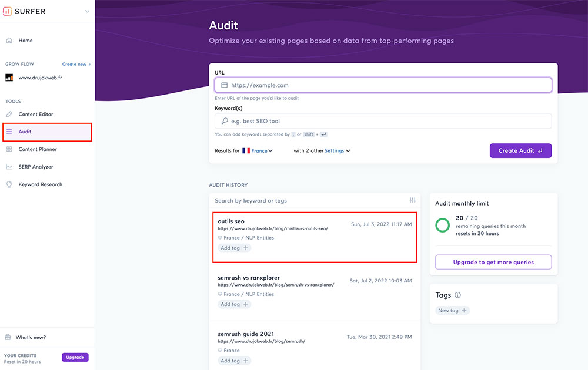The image size is (588, 370).
Task: Click the drujokweb site favicon
Action: (9, 78)
